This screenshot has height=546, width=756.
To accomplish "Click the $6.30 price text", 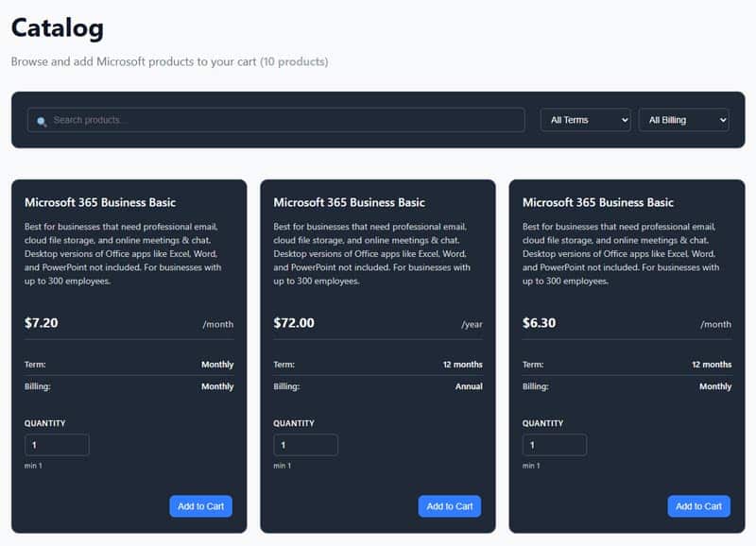I will point(539,323).
